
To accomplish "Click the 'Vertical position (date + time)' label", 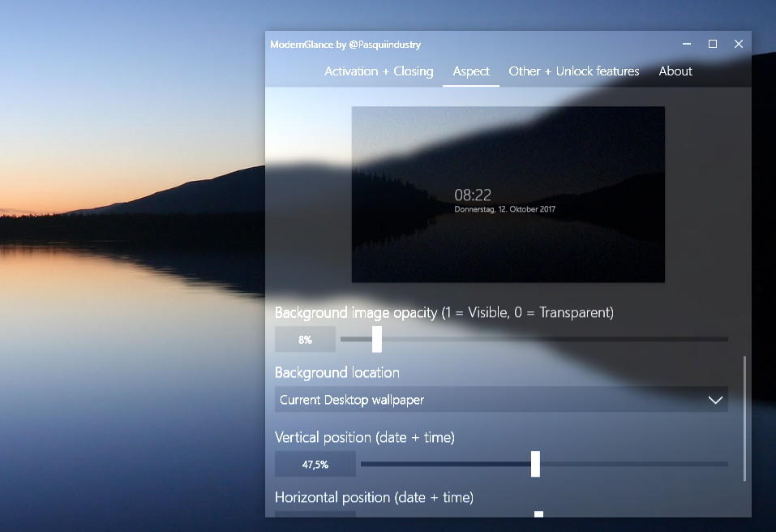I will click(365, 437).
